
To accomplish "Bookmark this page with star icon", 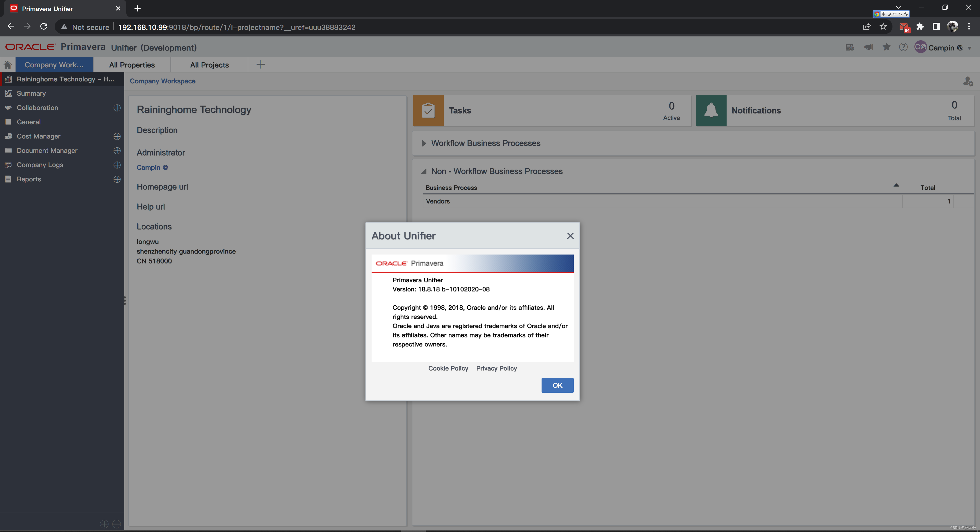I will pyautogui.click(x=883, y=27).
